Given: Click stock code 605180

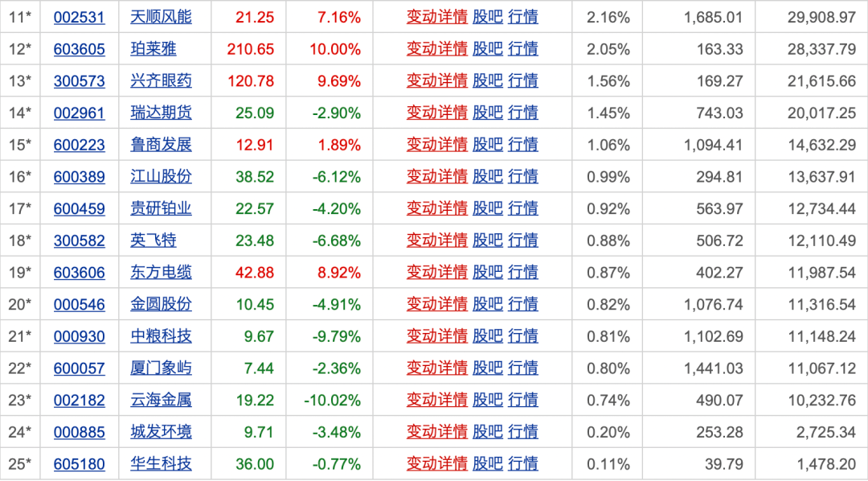Looking at the screenshot, I should pyautogui.click(x=79, y=464).
